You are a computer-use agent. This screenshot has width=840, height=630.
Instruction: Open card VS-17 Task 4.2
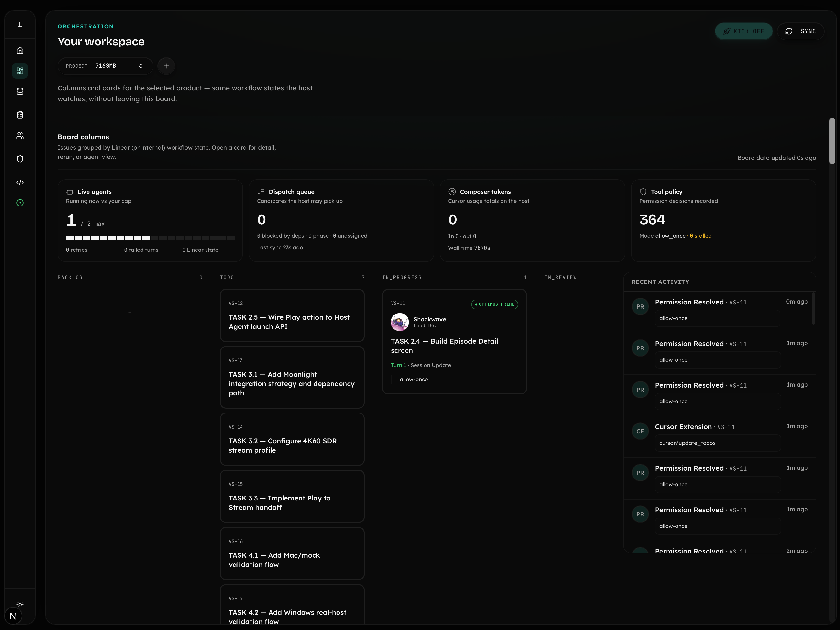coord(292,605)
